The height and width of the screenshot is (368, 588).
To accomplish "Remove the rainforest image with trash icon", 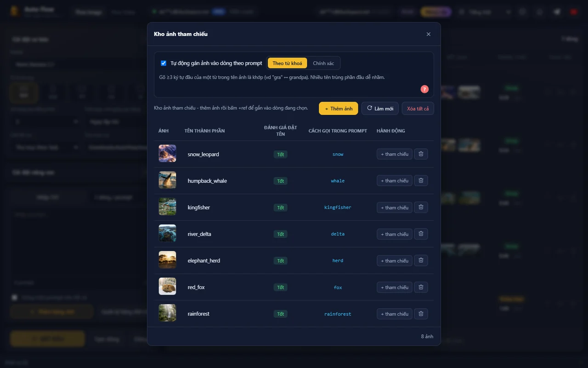I will point(421,314).
